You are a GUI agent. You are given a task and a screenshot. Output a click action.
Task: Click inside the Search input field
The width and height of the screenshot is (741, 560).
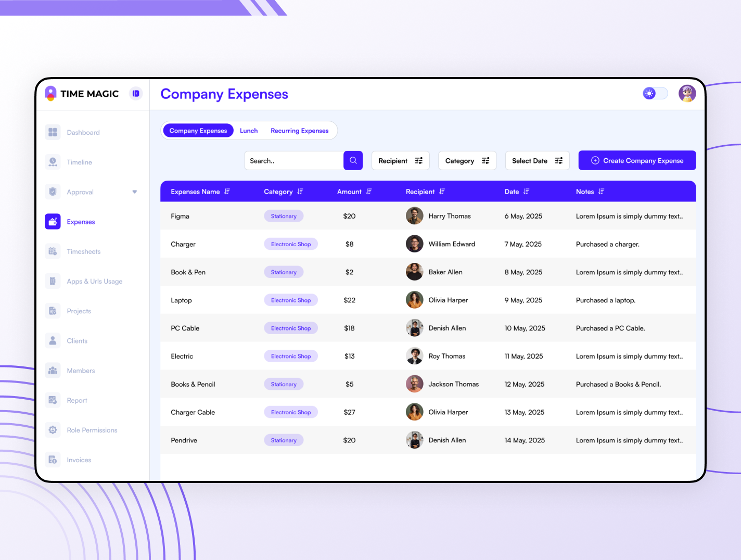coord(294,161)
